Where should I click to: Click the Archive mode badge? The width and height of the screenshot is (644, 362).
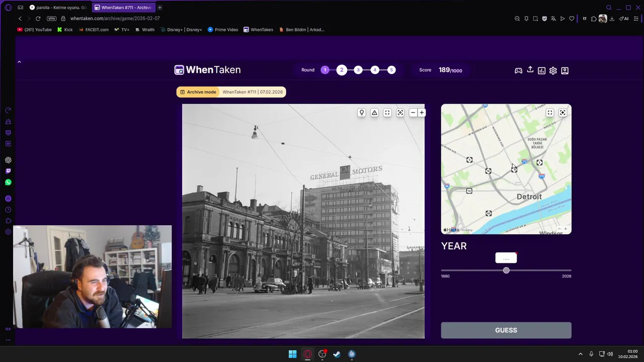click(198, 92)
